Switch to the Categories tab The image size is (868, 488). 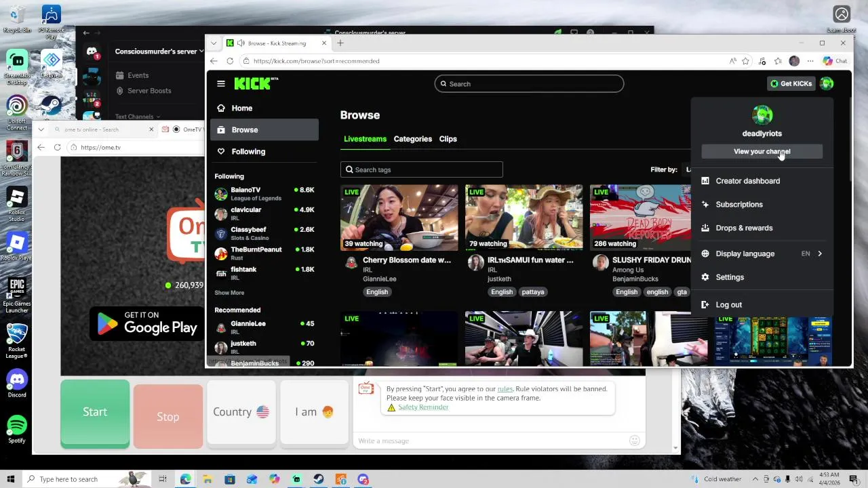click(412, 139)
